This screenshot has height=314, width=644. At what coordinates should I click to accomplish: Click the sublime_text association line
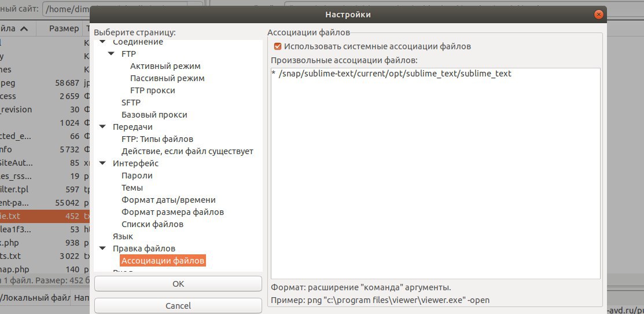click(391, 74)
